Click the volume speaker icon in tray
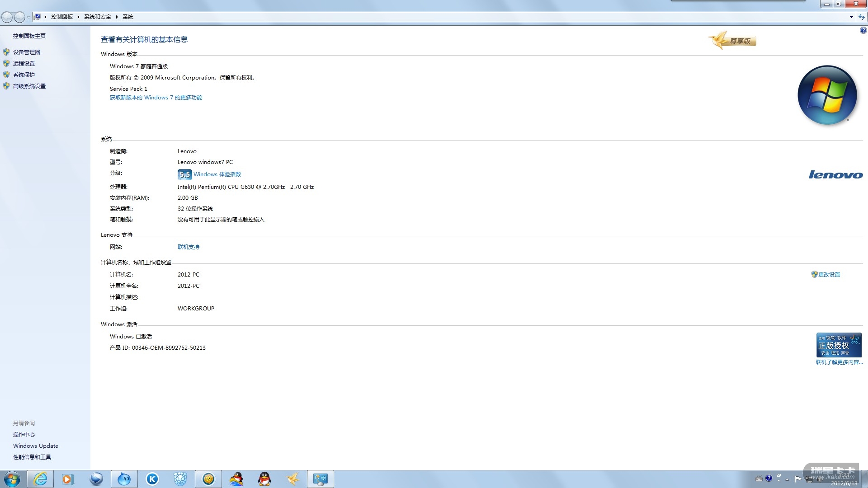 [x=820, y=479]
